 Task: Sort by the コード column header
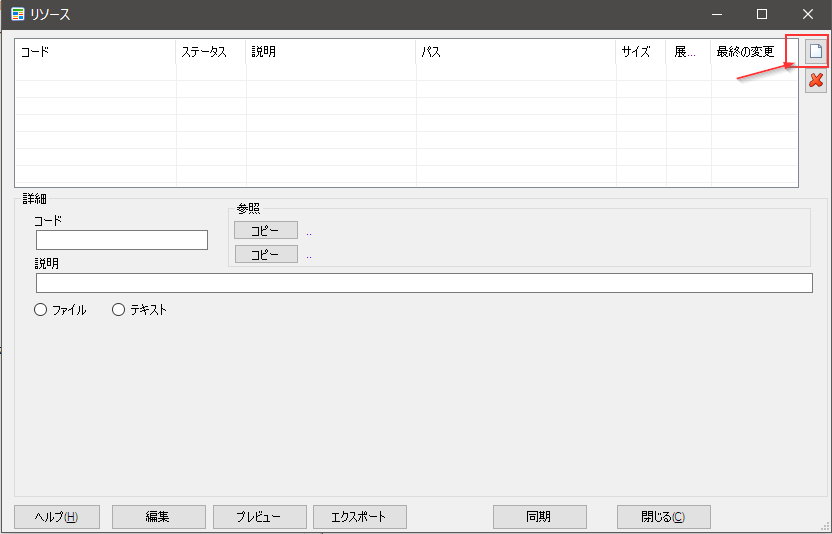[96, 52]
